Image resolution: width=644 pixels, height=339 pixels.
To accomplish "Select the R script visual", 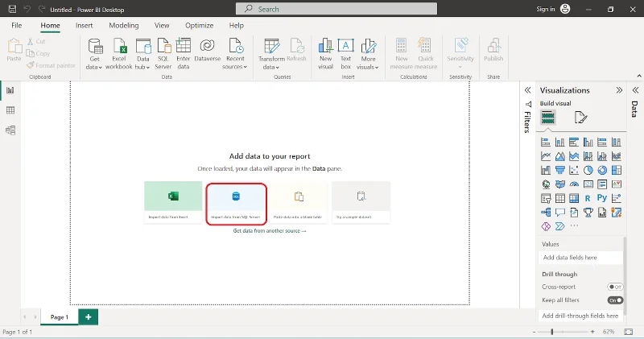I will (x=588, y=198).
